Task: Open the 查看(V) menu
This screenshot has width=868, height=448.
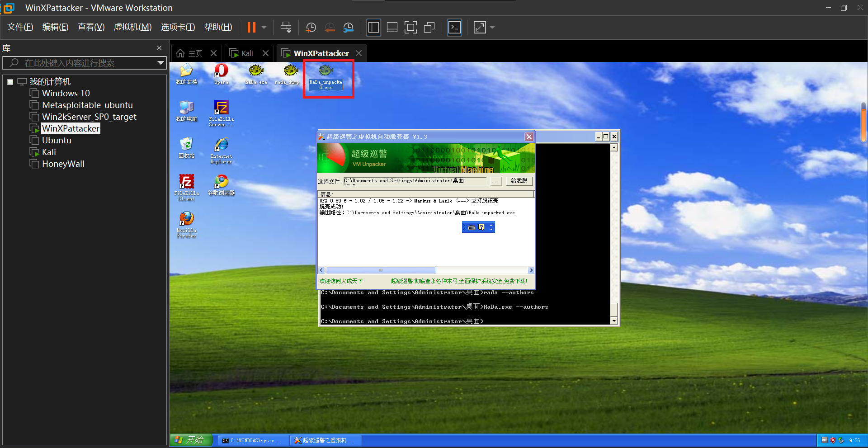Action: [x=91, y=27]
